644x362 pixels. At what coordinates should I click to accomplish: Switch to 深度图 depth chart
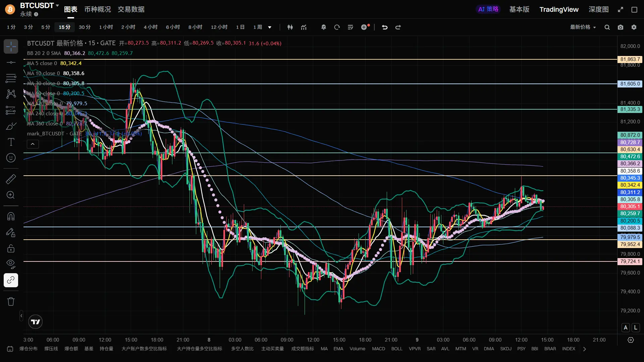599,9
